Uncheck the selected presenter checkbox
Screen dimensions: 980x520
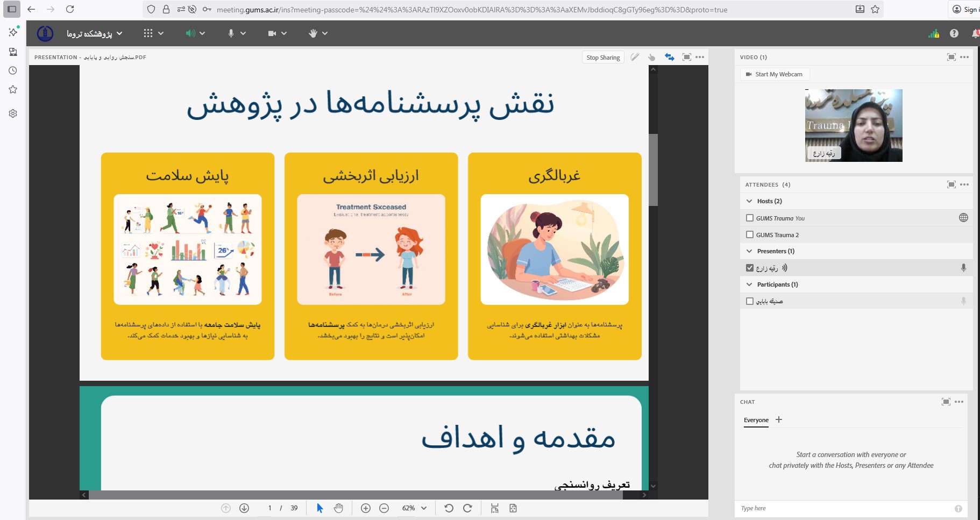750,268
